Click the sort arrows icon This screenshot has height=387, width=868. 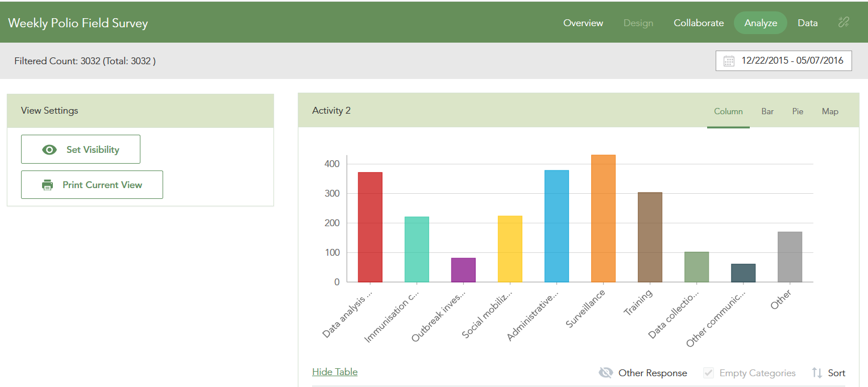point(817,373)
